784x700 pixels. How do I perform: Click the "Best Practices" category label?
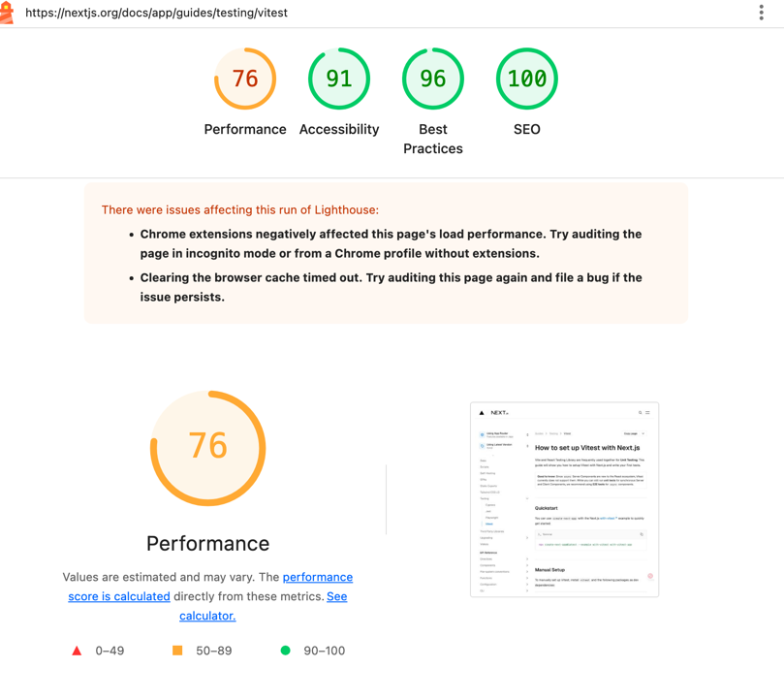tap(433, 139)
